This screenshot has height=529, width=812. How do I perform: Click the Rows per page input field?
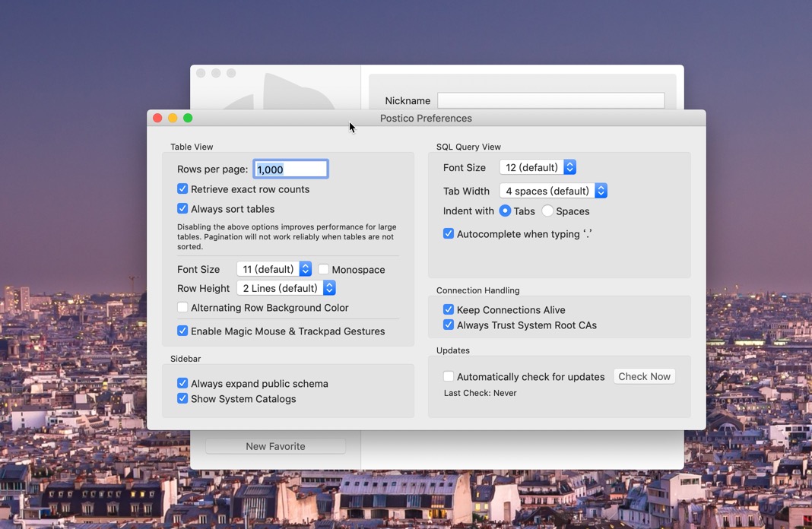click(290, 169)
